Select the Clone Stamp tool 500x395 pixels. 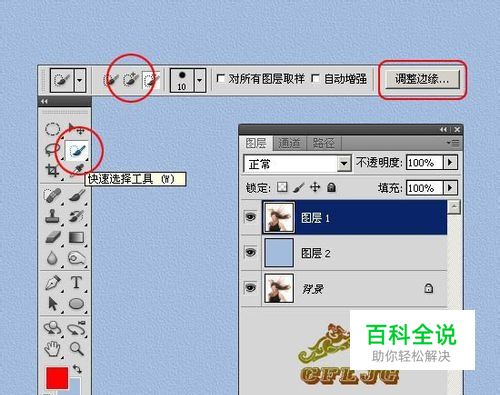(x=52, y=216)
